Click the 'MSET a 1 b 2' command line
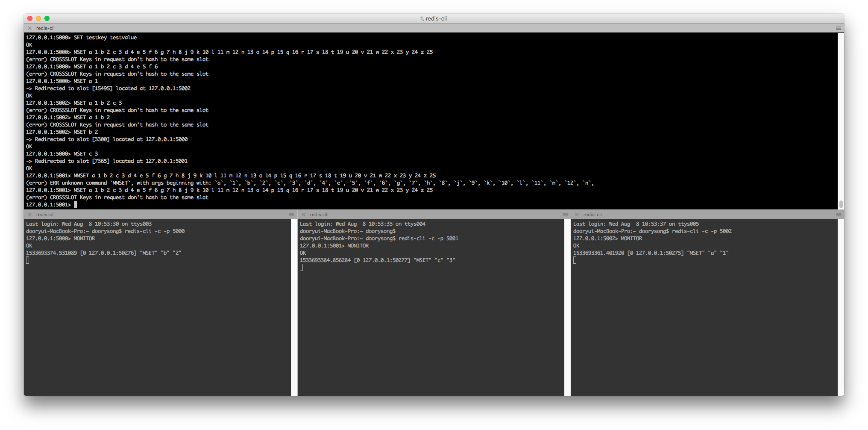 68,118
